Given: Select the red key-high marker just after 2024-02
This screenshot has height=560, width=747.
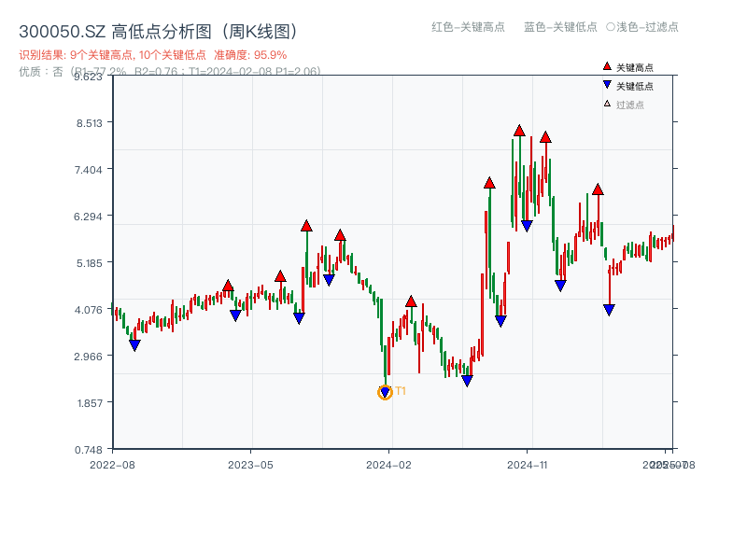Looking at the screenshot, I should point(411,301).
